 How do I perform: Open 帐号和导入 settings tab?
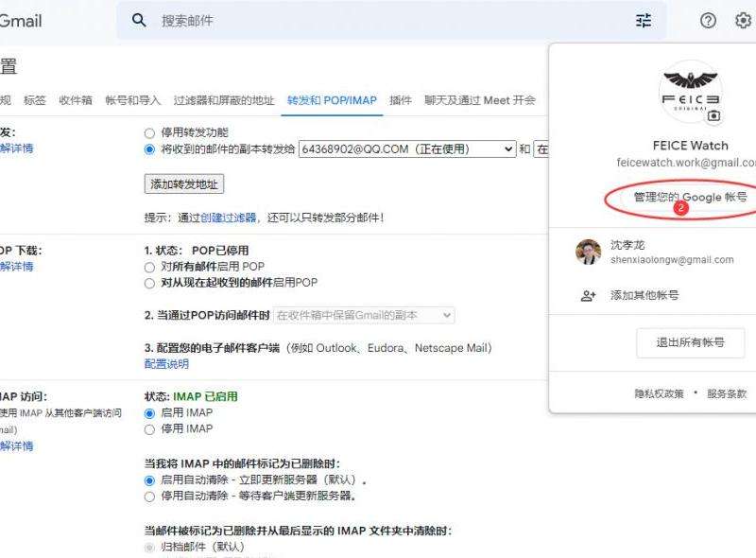pyautogui.click(x=132, y=100)
